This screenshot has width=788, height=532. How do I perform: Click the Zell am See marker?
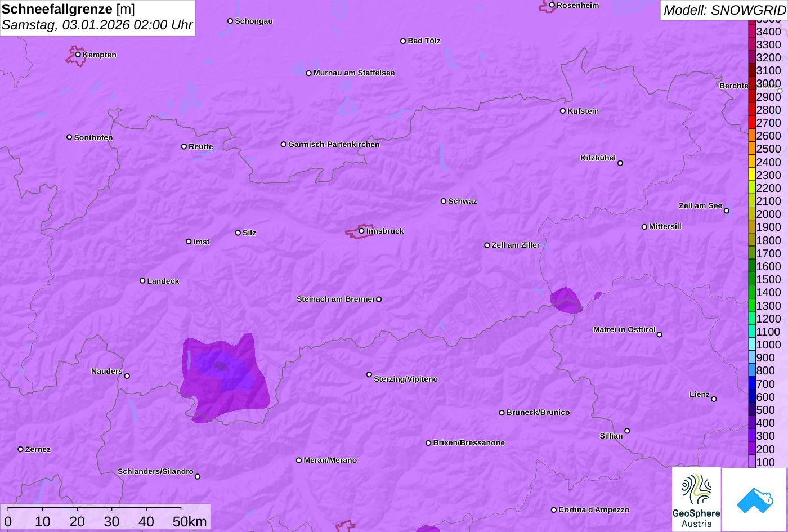[727, 211]
